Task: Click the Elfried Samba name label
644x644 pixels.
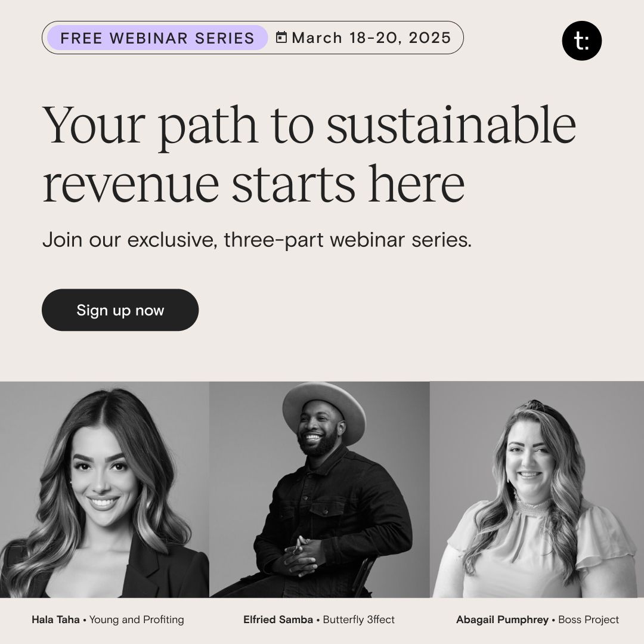Action: click(x=278, y=620)
